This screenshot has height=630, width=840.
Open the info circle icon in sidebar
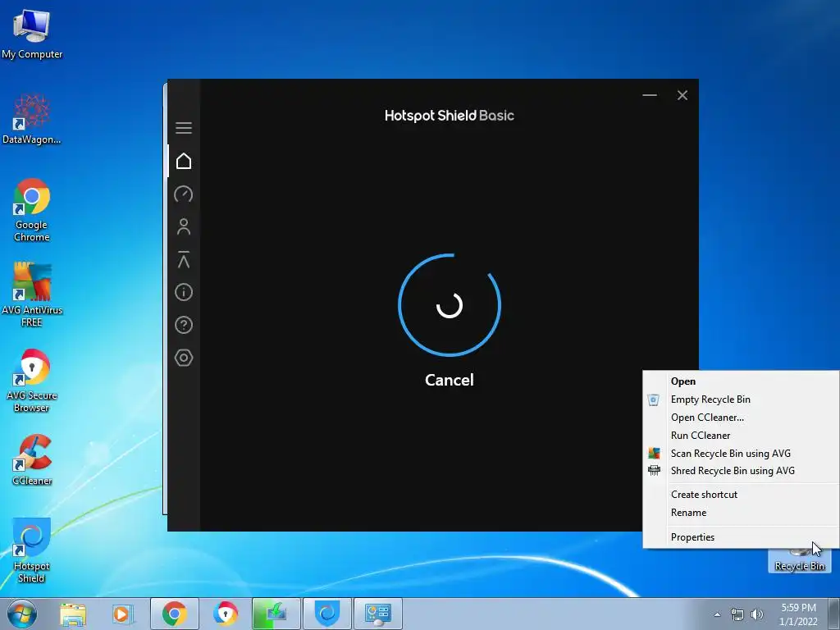point(184,293)
